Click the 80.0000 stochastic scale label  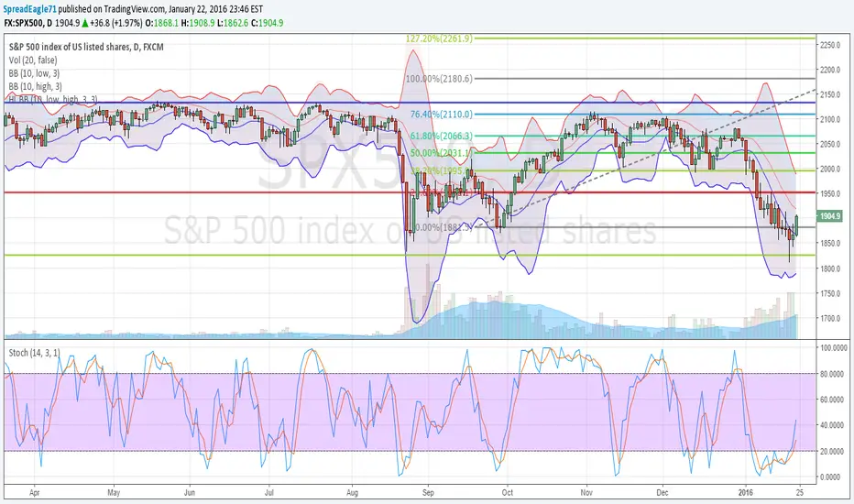click(833, 374)
